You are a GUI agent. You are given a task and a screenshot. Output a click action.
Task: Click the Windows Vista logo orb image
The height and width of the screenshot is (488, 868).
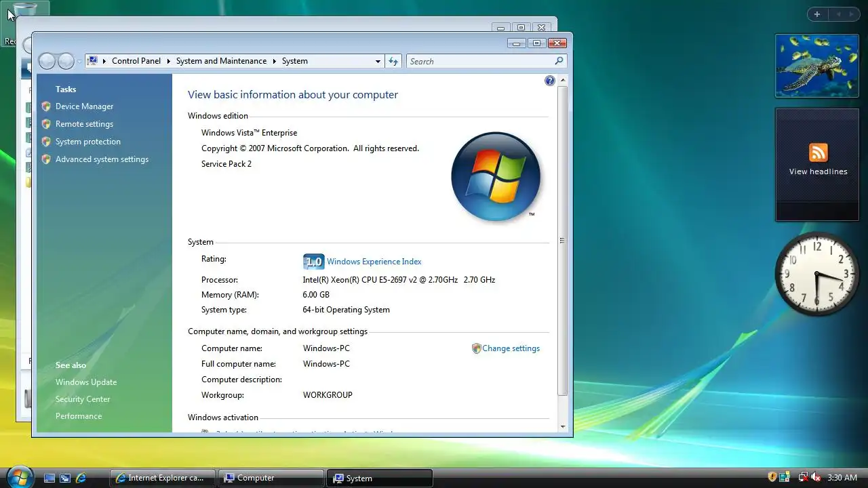click(496, 176)
